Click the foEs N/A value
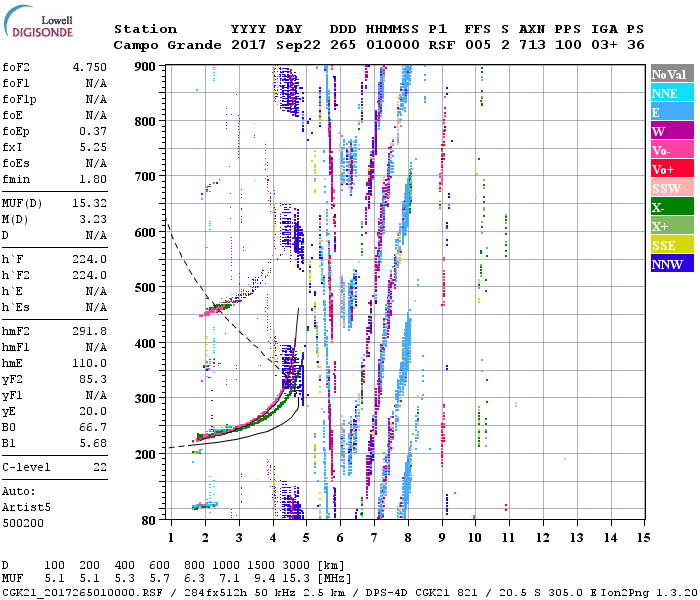The width and height of the screenshot is (700, 600). coord(96,164)
